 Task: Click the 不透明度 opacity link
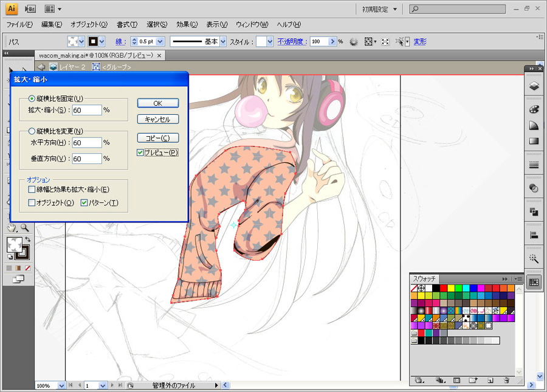point(292,42)
